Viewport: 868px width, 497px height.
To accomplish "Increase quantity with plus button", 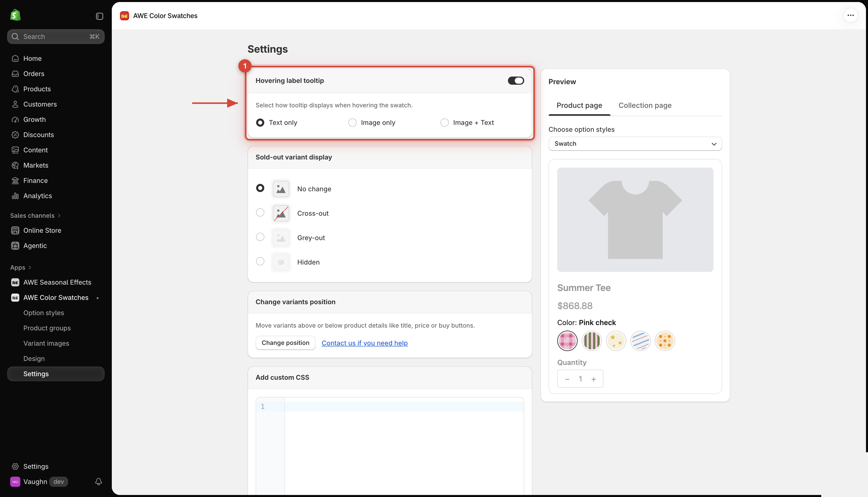I will coord(594,379).
